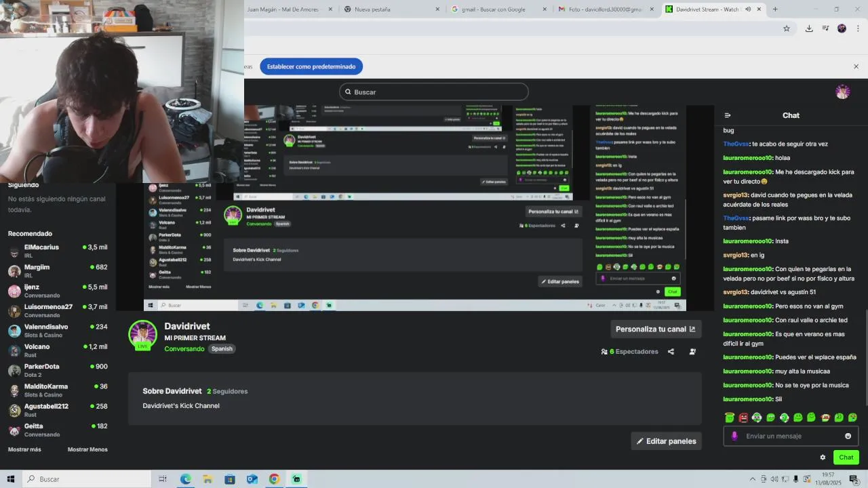Open Microsoft Edge from taskbar
This screenshot has width=868, height=488.
pyautogui.click(x=185, y=479)
